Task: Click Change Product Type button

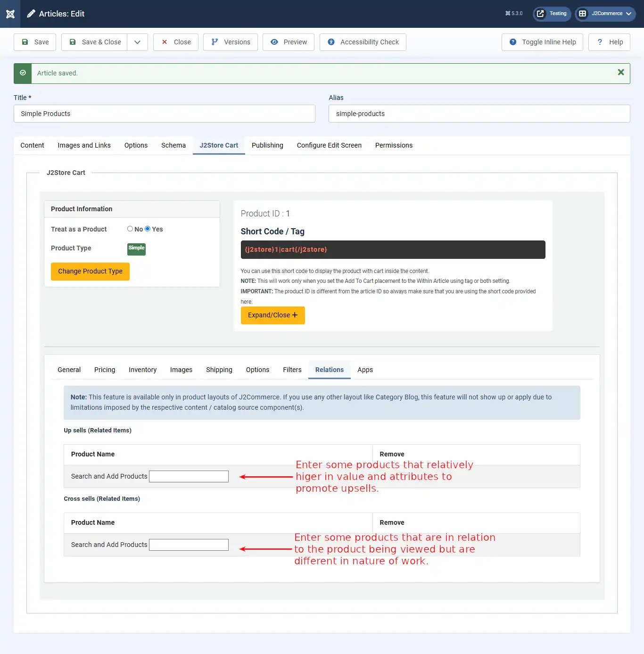Action: pos(90,271)
